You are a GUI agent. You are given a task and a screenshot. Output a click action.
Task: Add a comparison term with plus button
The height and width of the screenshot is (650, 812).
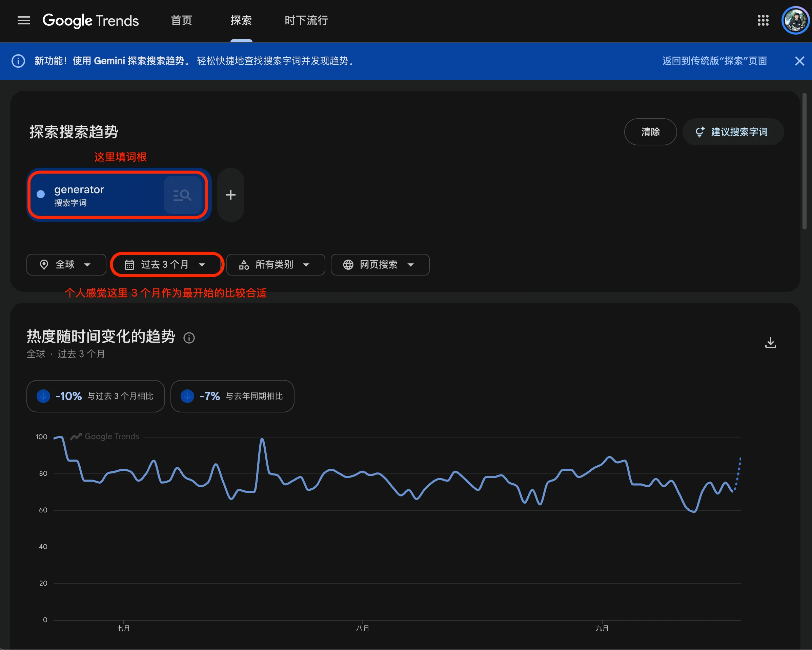(230, 195)
